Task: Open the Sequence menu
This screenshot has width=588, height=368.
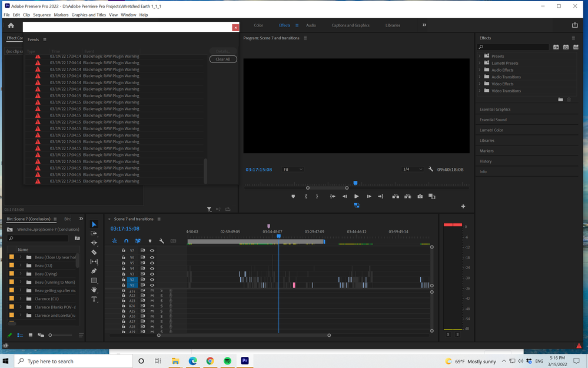Action: (x=42, y=15)
